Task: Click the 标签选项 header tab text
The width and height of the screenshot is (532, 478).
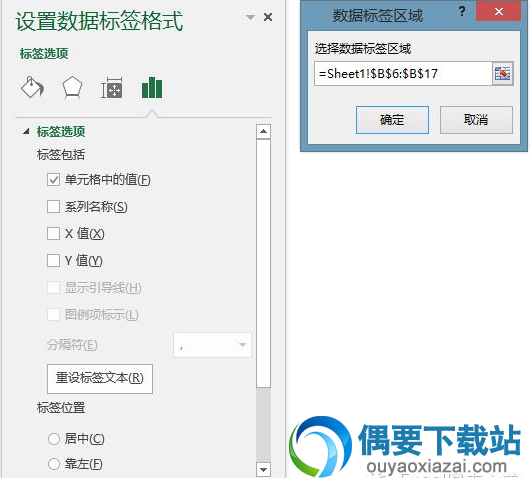Action: 44,54
